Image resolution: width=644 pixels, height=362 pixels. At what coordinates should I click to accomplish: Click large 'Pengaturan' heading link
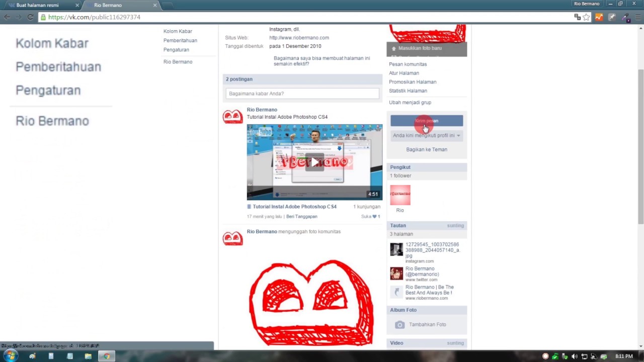pos(48,90)
